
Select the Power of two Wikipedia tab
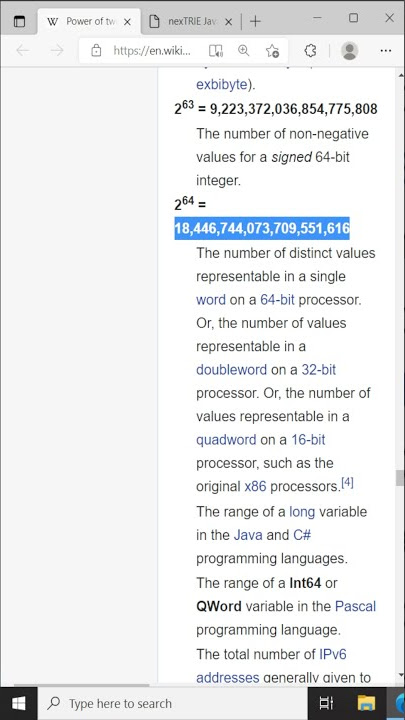(x=83, y=21)
